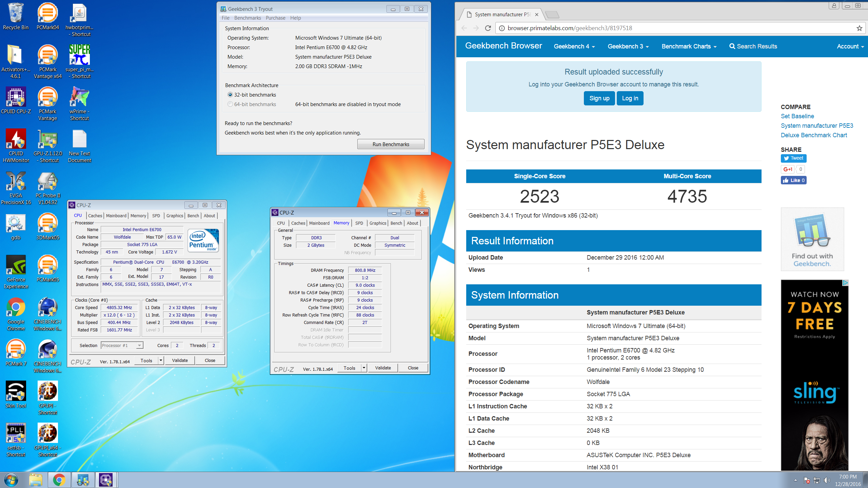
Task: Click Validate in the left CPU-Z window
Action: point(180,360)
